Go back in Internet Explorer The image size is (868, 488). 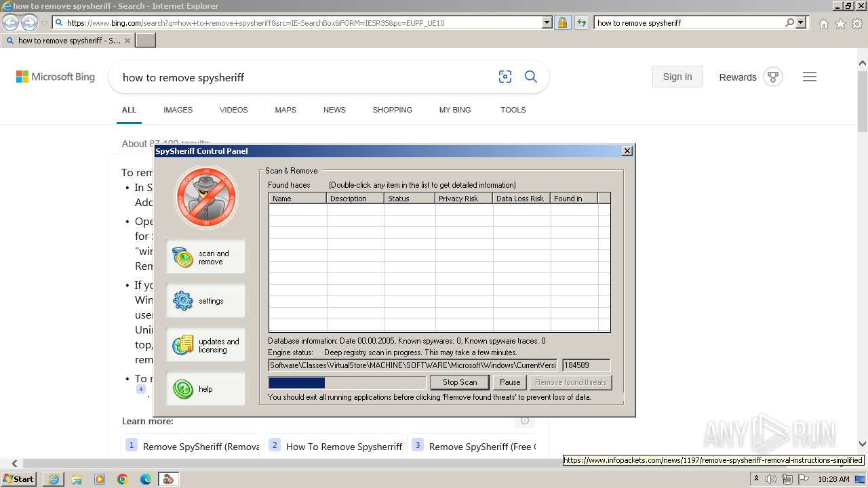click(11, 23)
